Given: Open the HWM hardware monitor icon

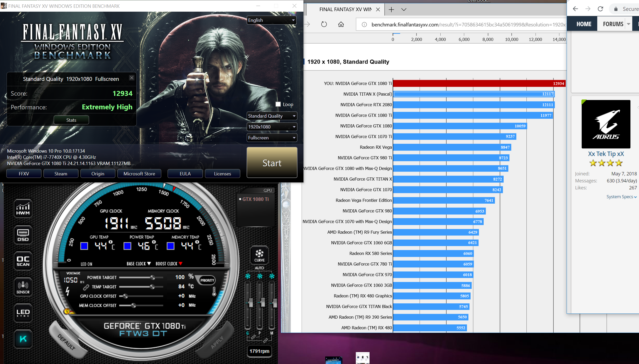Looking at the screenshot, I should click(x=23, y=209).
